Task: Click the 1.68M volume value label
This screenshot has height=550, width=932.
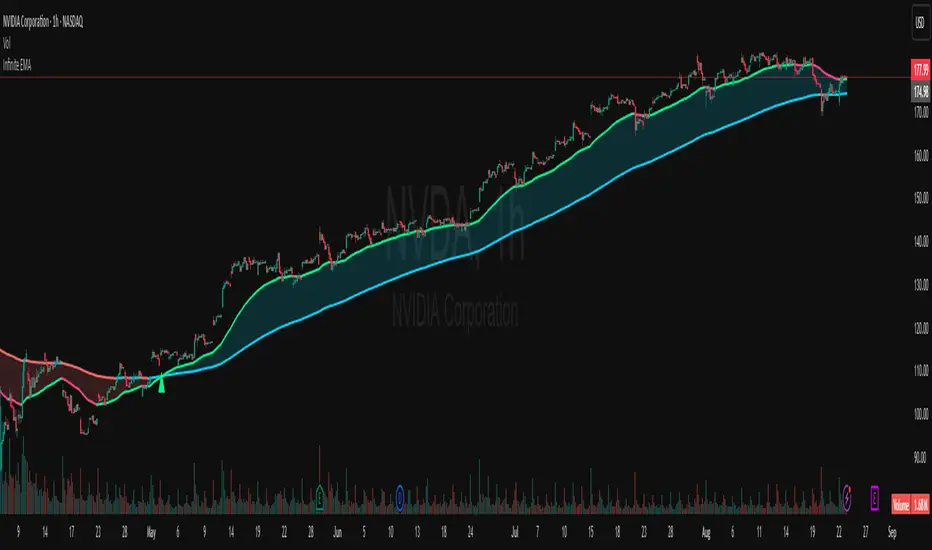Action: 920,505
